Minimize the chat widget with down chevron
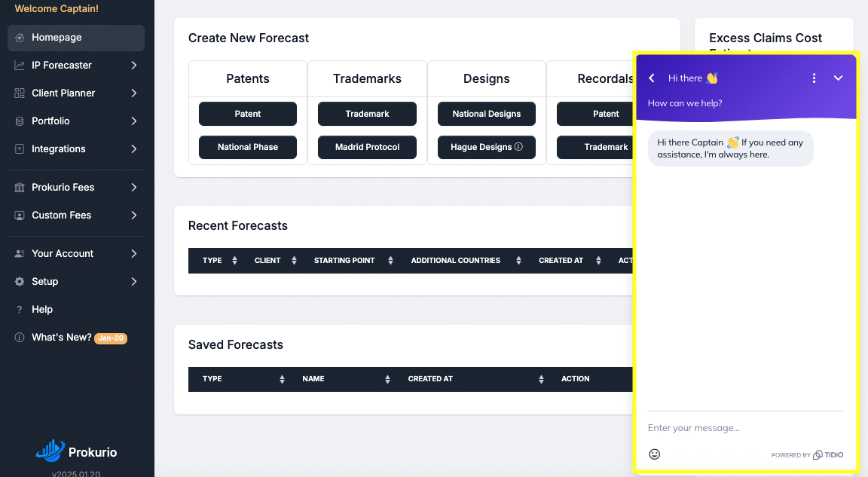 pos(838,78)
